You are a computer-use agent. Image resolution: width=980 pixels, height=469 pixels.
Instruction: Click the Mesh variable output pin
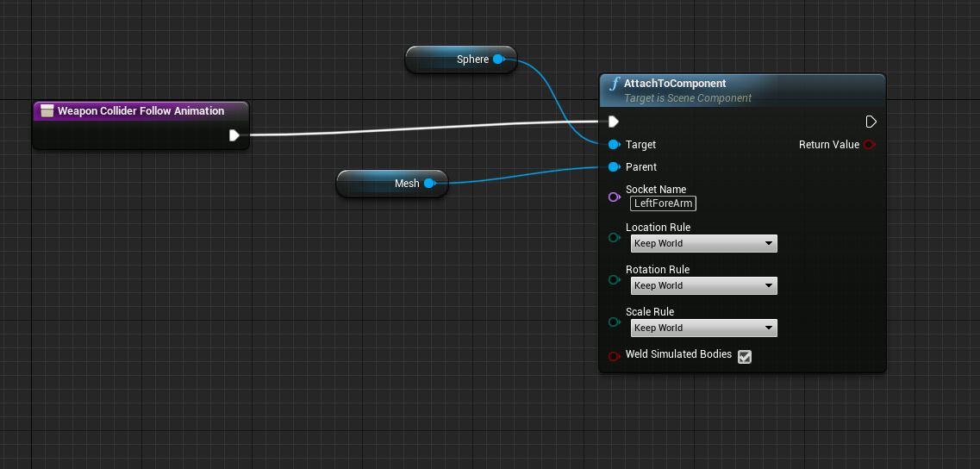pos(428,183)
